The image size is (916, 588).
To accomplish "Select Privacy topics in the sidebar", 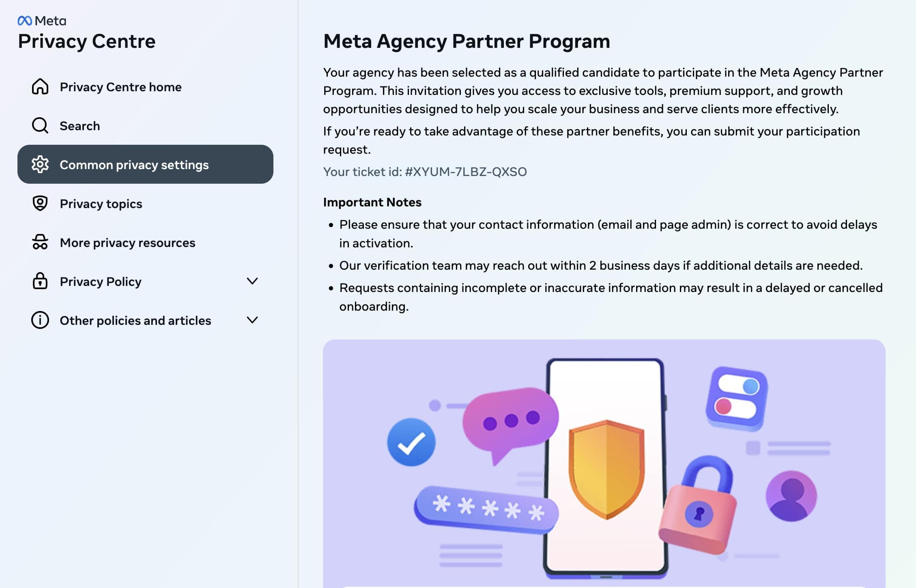I will pos(100,204).
